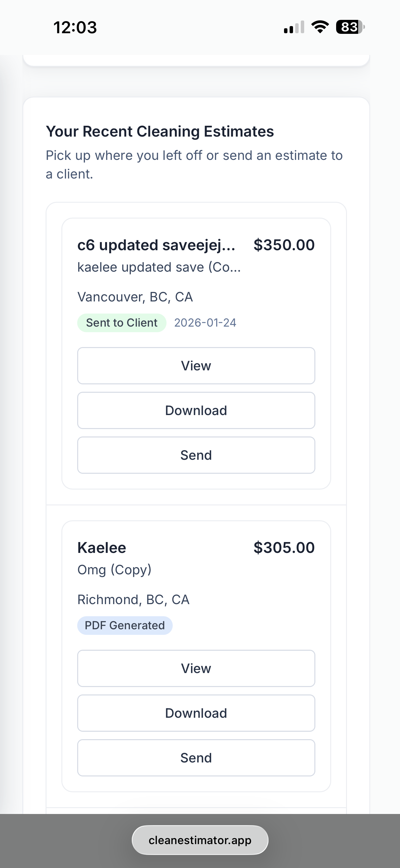Viewport: 400px width, 868px height.
Task: Click the PDF Generated status badge
Action: click(x=125, y=626)
